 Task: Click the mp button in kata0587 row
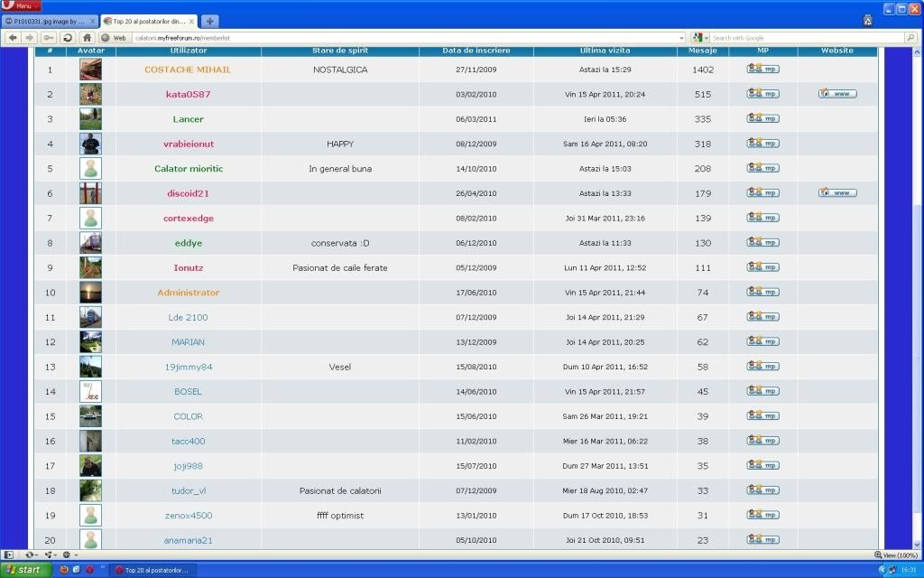coord(763,94)
